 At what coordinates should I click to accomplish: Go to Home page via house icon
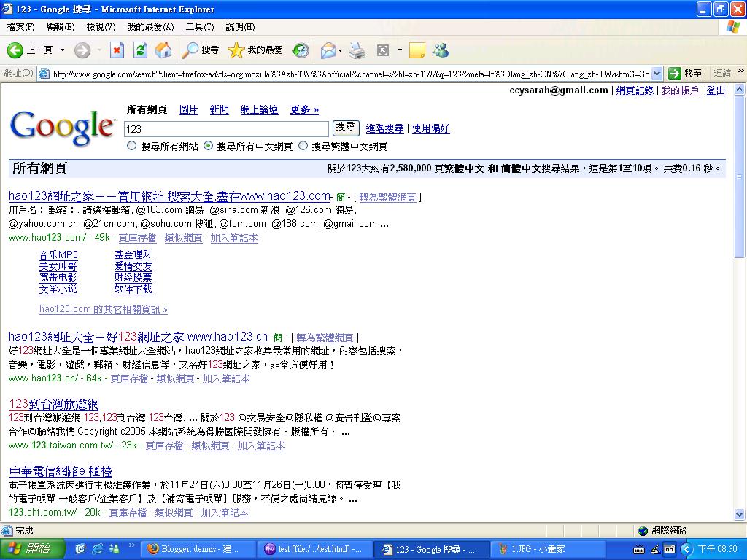click(163, 50)
